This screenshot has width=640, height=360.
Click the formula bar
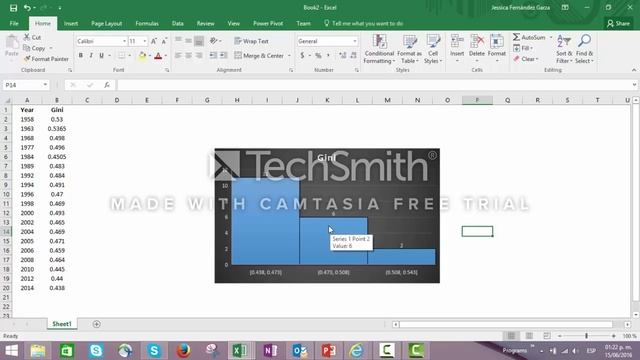click(375, 85)
